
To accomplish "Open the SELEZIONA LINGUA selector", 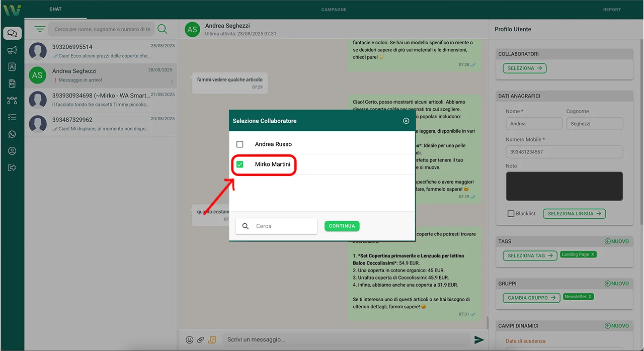I will pyautogui.click(x=574, y=214).
